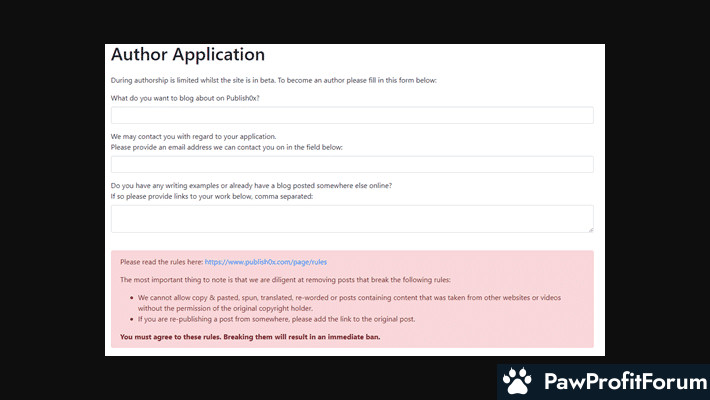
Task: Click the 'What do you want to blog about' label
Action: pos(180,98)
